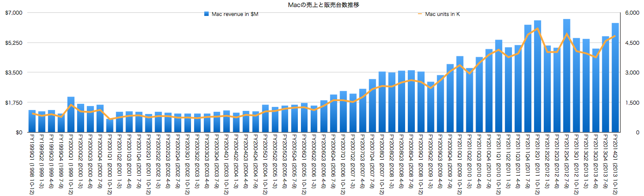Click the "FY2009Q4 (2009 7-9)" axis label
Viewport: 644px width, 196px height.
[451, 161]
